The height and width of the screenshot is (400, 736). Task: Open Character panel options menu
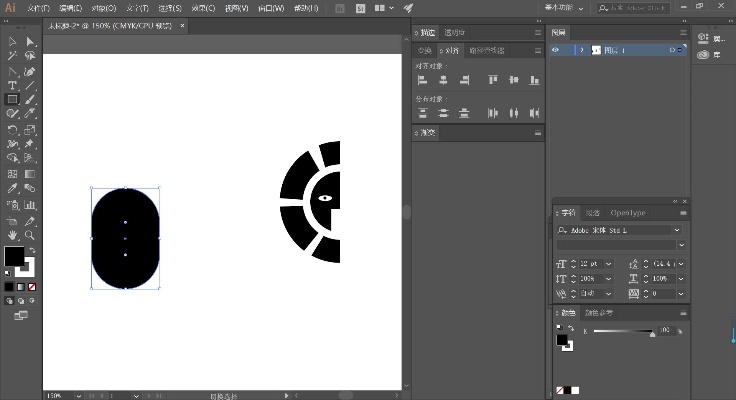click(683, 213)
